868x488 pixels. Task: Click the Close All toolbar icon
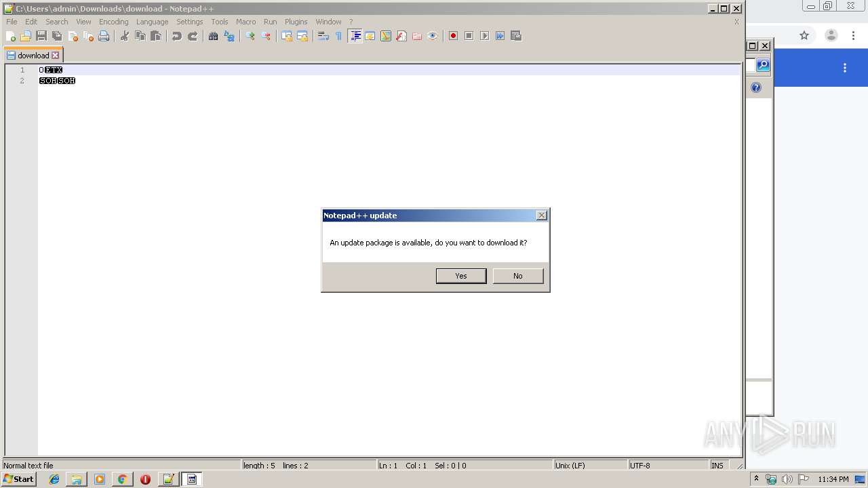(x=88, y=36)
